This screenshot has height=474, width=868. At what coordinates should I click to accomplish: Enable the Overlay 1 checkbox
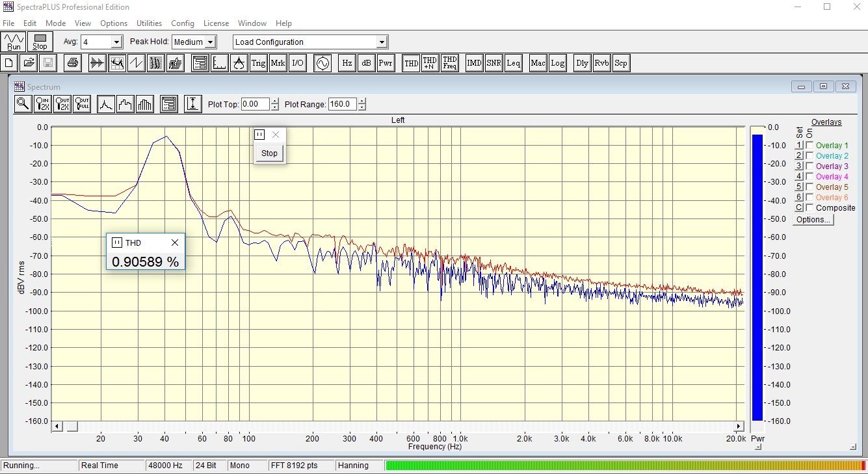point(809,146)
